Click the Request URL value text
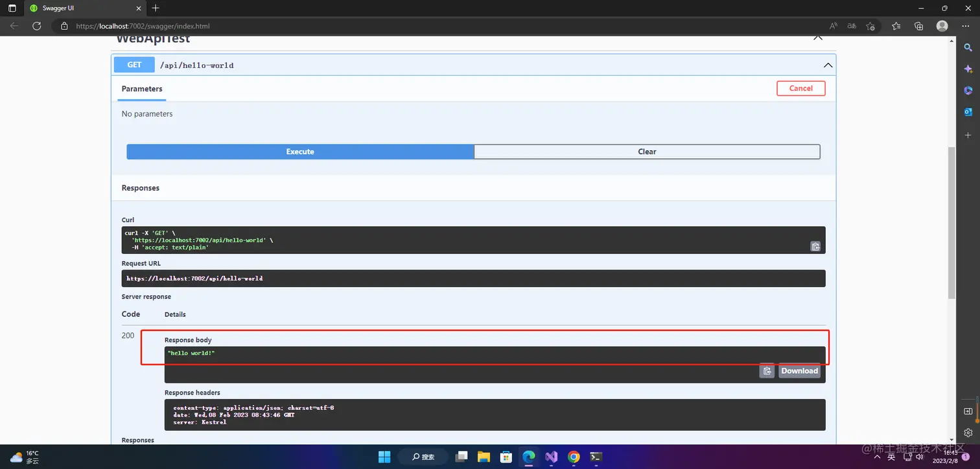Viewport: 980px width, 469px height. (x=194, y=279)
